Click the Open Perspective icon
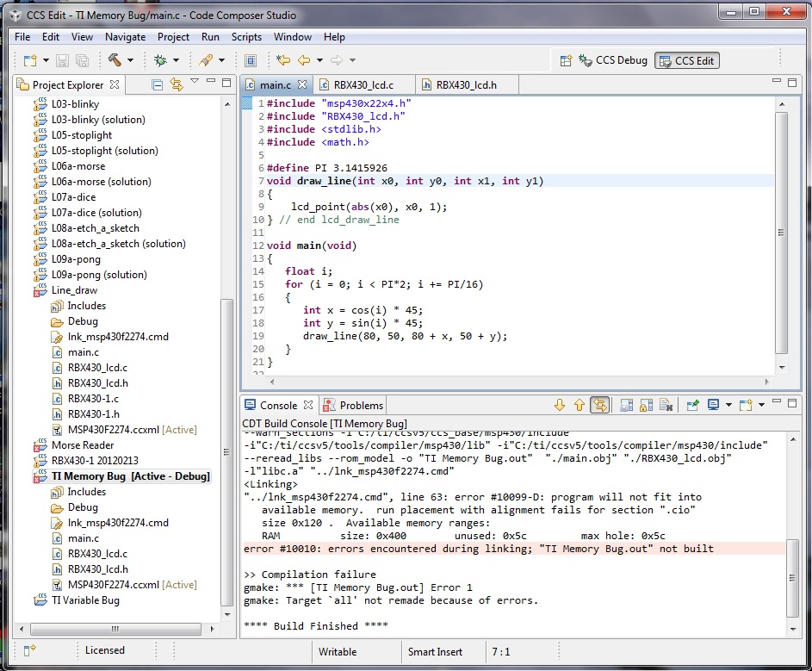 [566, 60]
